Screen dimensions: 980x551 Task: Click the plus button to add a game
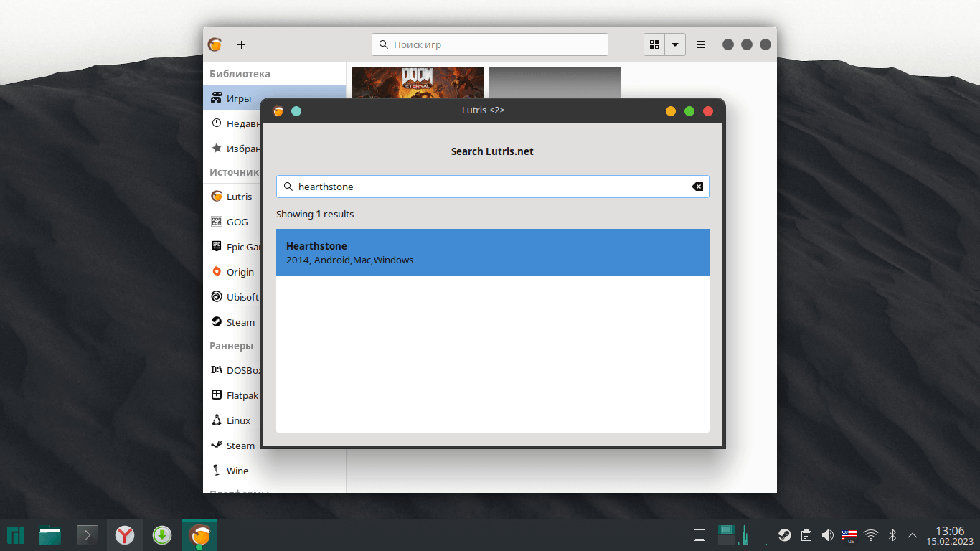pos(241,44)
